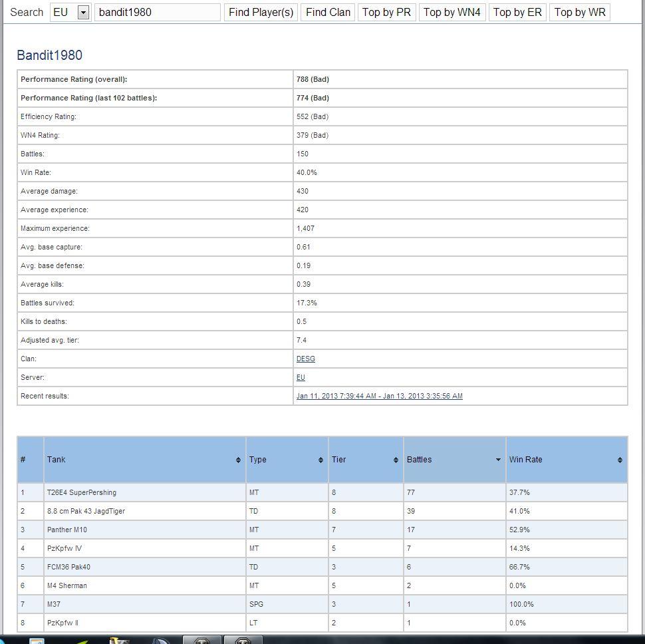Select the PzKpfw IV tank cell
This screenshot has height=644, width=645.
coord(145,548)
